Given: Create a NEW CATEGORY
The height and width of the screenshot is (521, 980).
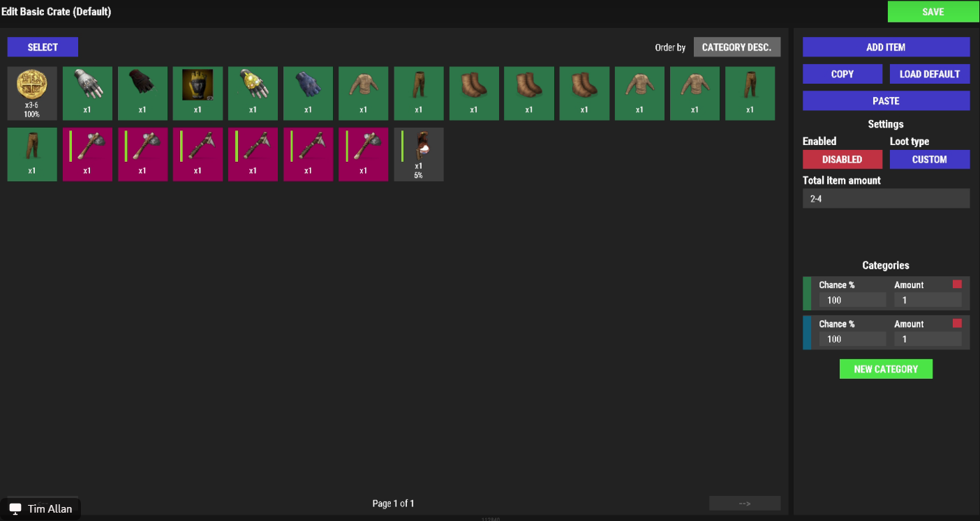Looking at the screenshot, I should point(886,368).
